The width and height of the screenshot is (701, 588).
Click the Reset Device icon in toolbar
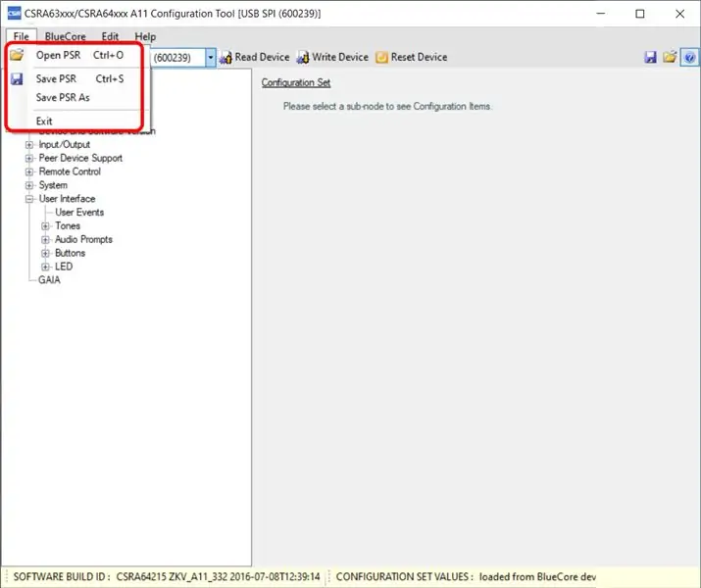pyautogui.click(x=381, y=58)
